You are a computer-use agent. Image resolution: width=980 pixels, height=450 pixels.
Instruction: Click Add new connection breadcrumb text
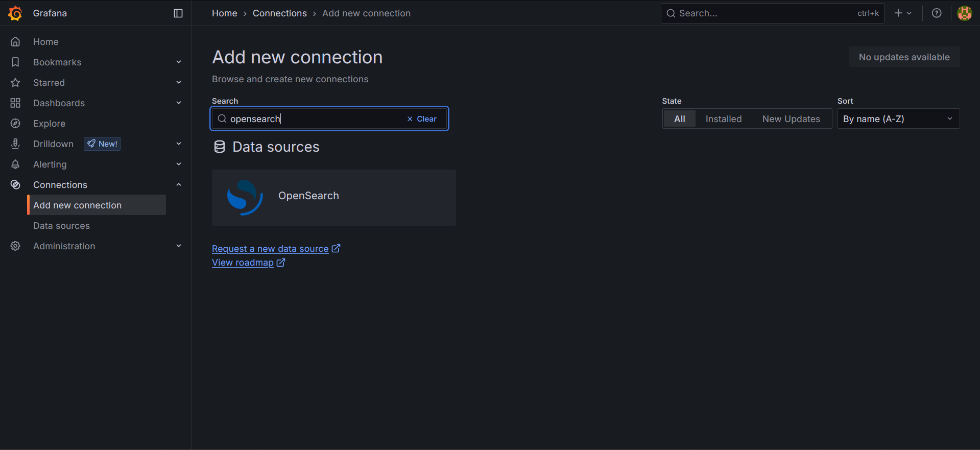(366, 13)
